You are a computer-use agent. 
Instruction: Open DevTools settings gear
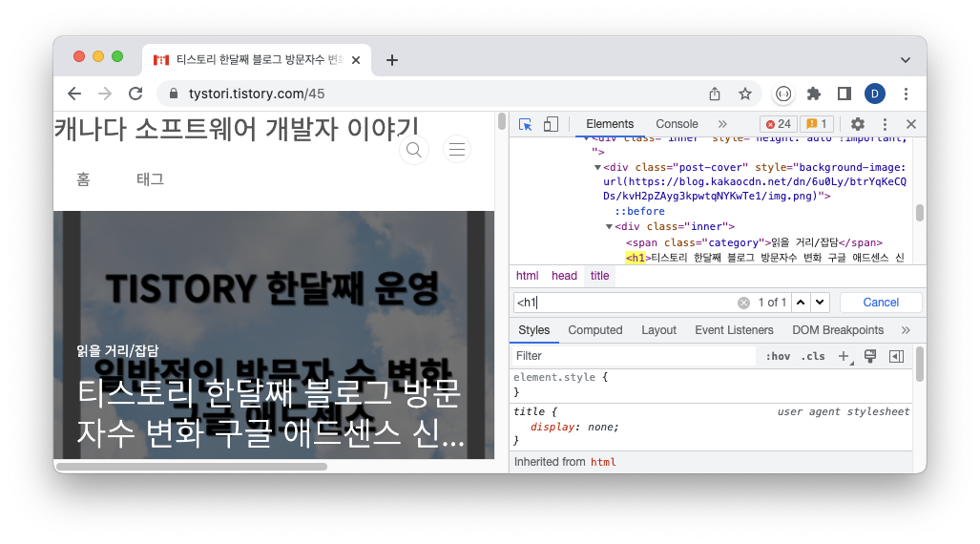coord(858,124)
